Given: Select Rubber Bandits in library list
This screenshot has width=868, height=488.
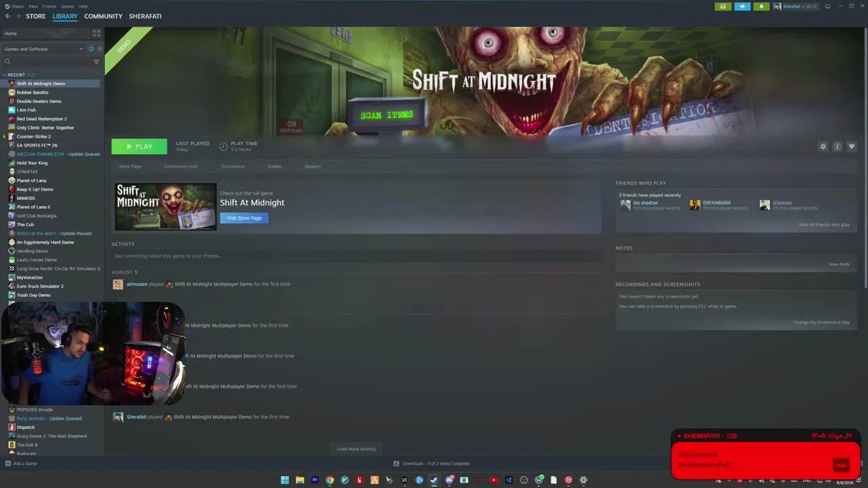Looking at the screenshot, I should (x=33, y=92).
